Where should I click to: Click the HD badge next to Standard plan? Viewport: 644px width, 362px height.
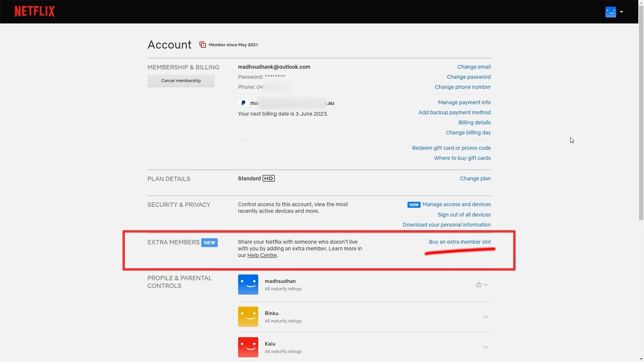(268, 178)
